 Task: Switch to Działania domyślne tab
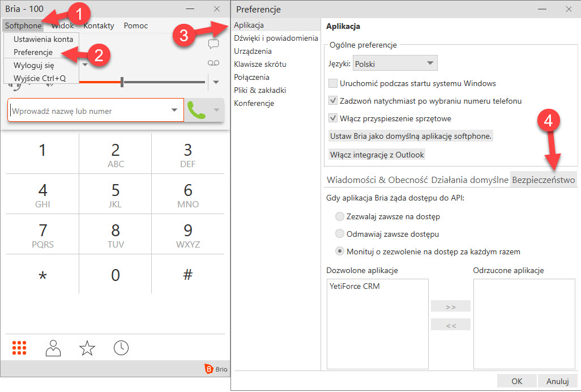tap(469, 180)
